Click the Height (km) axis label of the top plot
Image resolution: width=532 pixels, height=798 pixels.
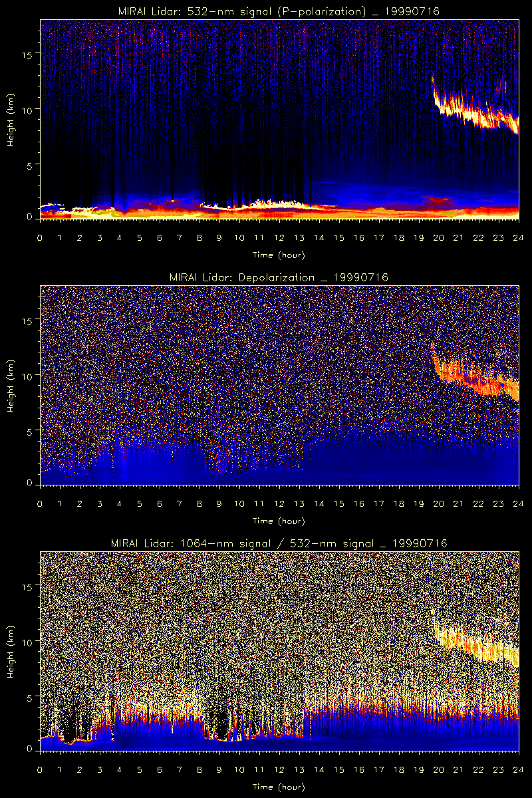11,120
